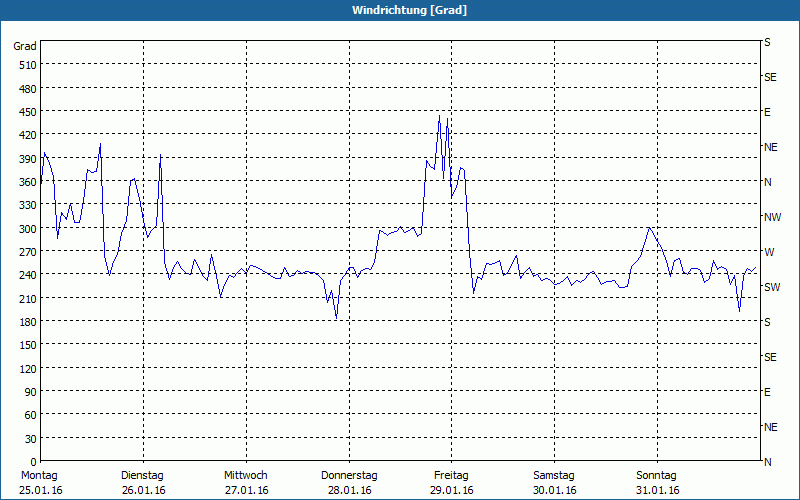Click the 270 degree axis label
The height and width of the screenshot is (500, 800).
[x=28, y=252]
